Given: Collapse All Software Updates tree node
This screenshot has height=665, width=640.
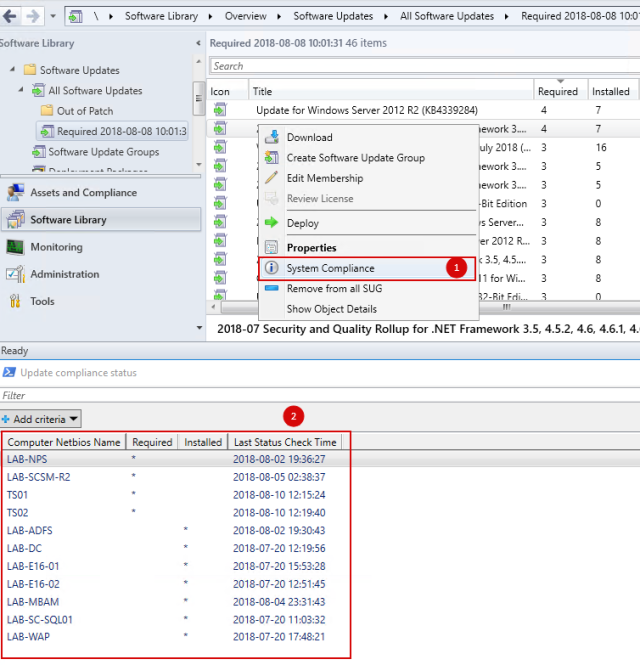Looking at the screenshot, I should 21,89.
